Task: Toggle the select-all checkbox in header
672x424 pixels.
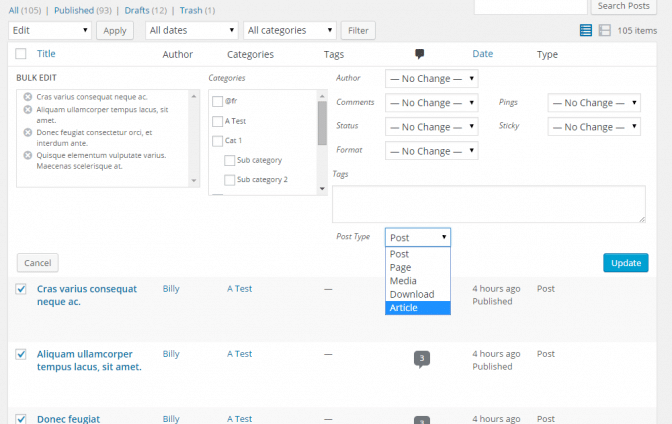Action: (21, 54)
